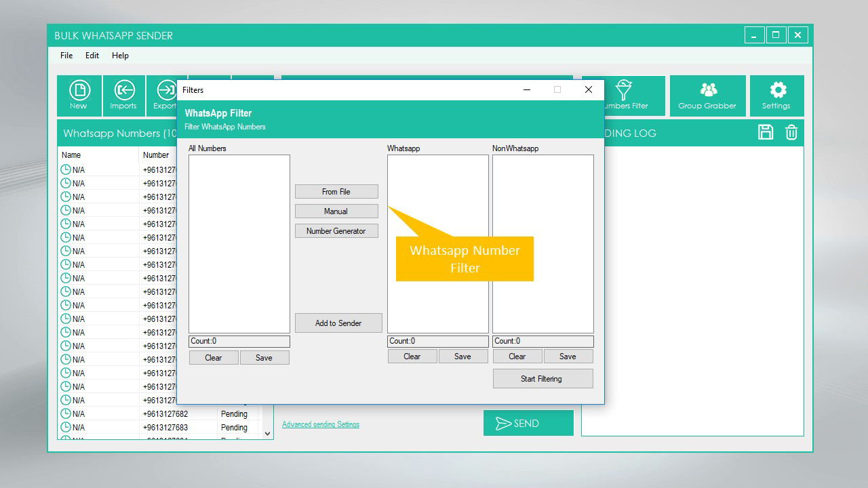
Task: Open the Help menu
Action: pyautogui.click(x=120, y=56)
